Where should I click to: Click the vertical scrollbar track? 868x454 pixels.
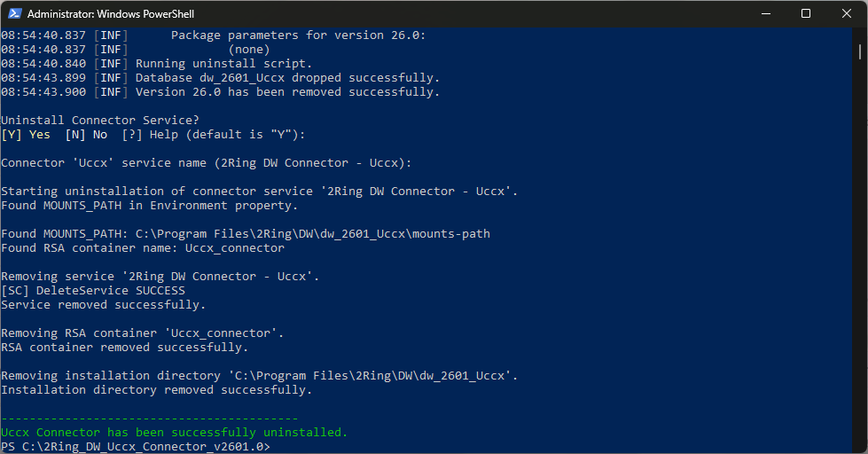860,266
